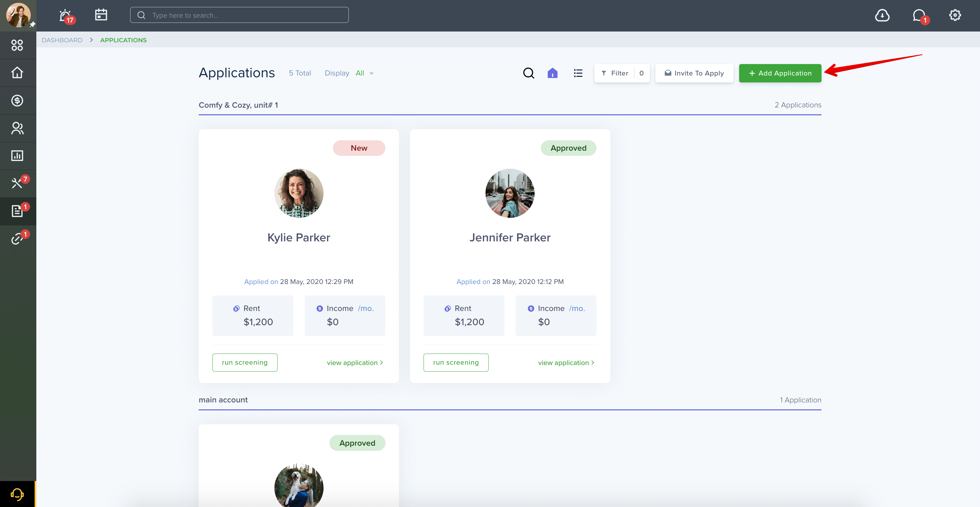Switch to list view icon

[x=578, y=73]
